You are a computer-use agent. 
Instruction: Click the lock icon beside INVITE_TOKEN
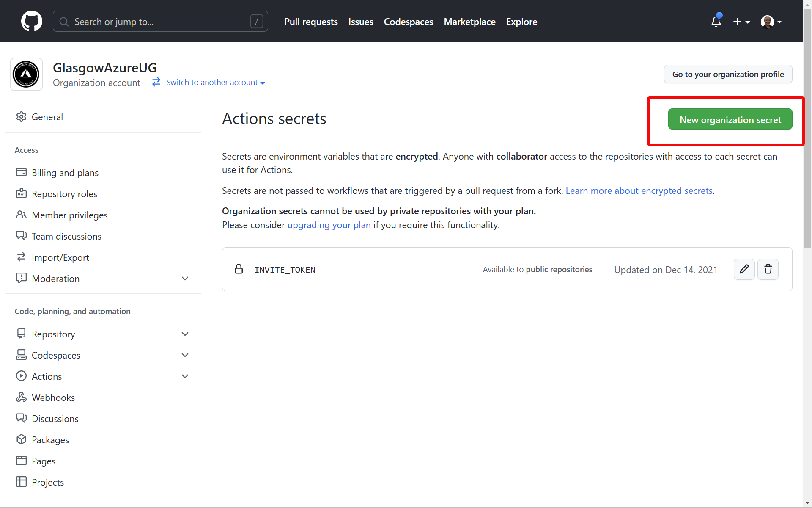click(239, 269)
